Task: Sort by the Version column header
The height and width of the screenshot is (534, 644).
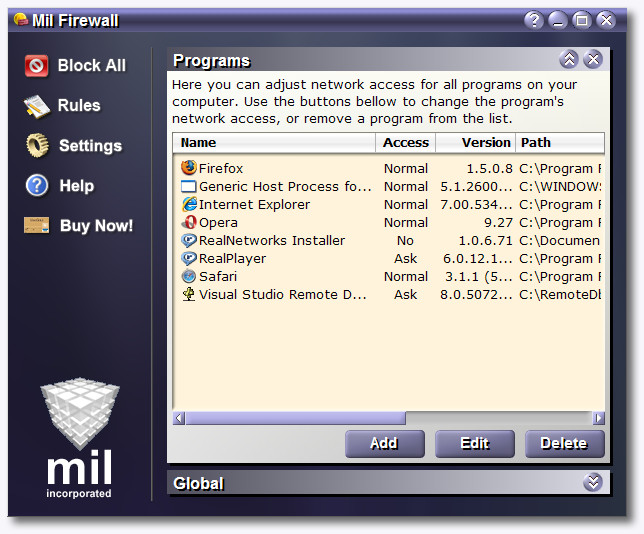Action: coord(476,143)
